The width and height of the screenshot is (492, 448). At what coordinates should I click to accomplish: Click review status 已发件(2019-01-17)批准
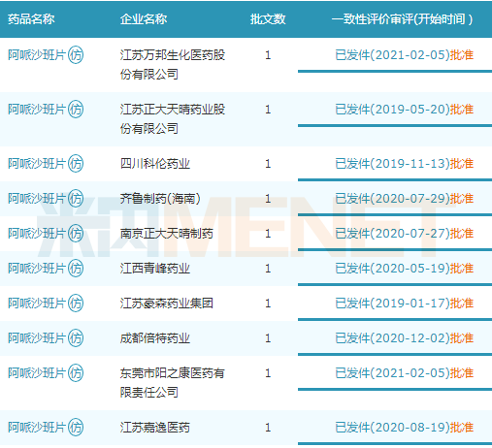pos(405,304)
